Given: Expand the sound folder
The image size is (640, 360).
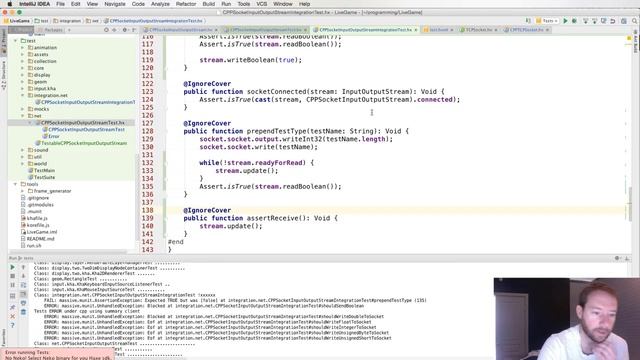Looking at the screenshot, I should click(x=23, y=150).
